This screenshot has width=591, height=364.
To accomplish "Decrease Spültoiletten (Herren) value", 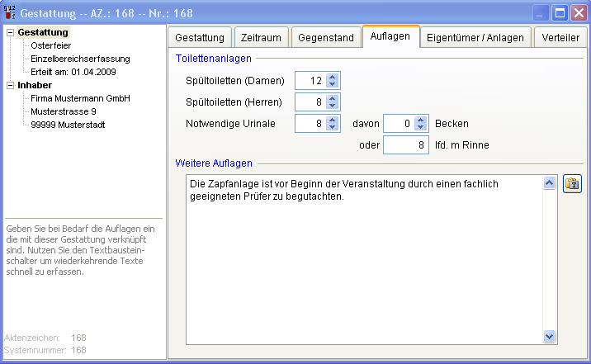I will click(x=333, y=106).
